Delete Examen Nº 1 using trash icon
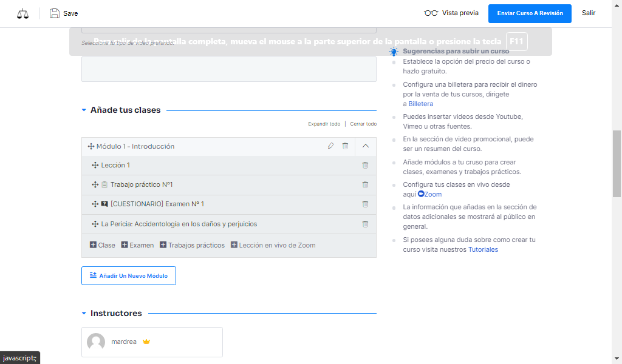Viewport: 622px width, 364px height. coord(365,204)
